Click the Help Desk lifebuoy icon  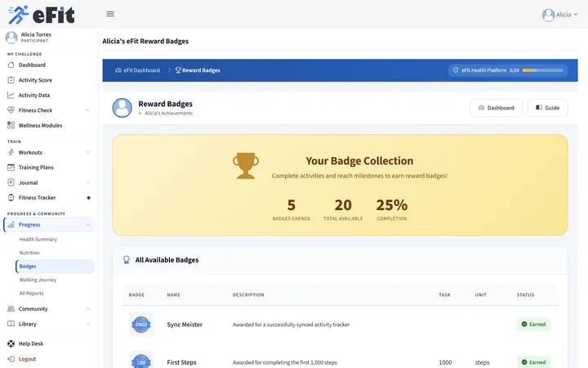pyautogui.click(x=11, y=343)
